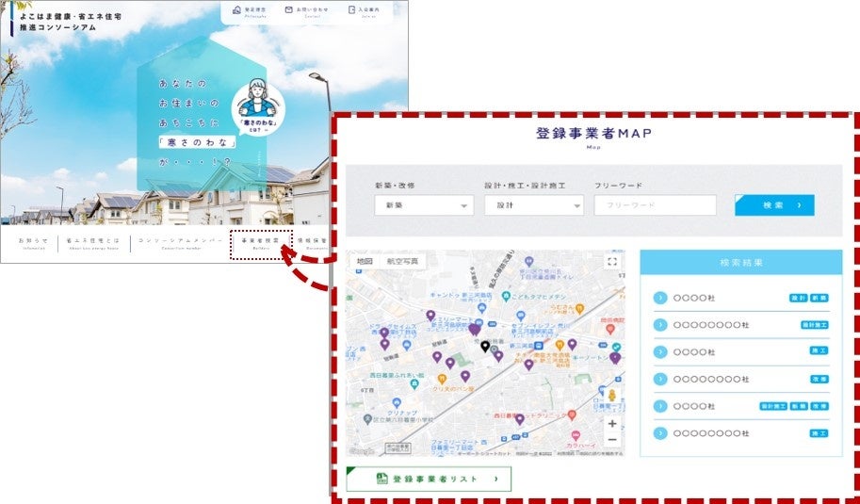Open the Philosophy house icon in header
This screenshot has height=504, width=860.
tap(237, 9)
